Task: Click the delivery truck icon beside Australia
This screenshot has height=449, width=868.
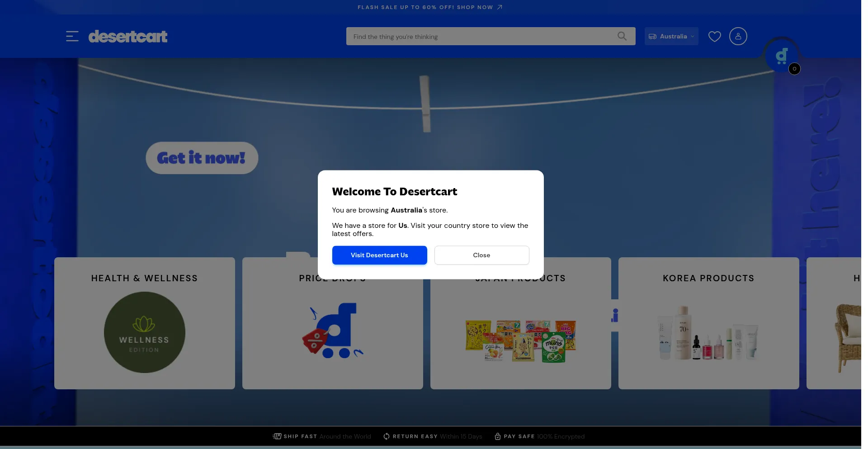Action: point(652,37)
